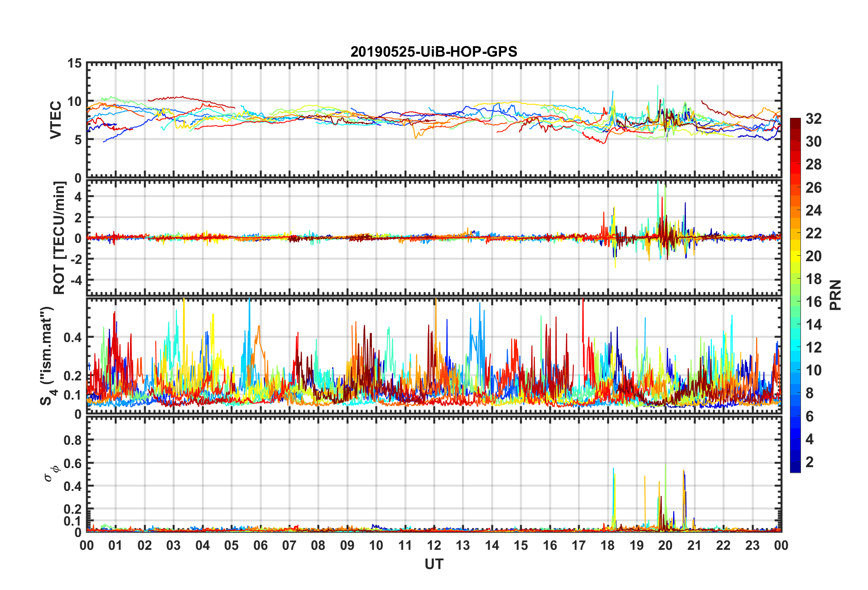Click the ROT [TECU/min] axis label
This screenshot has width=868, height=590.
tap(59, 238)
